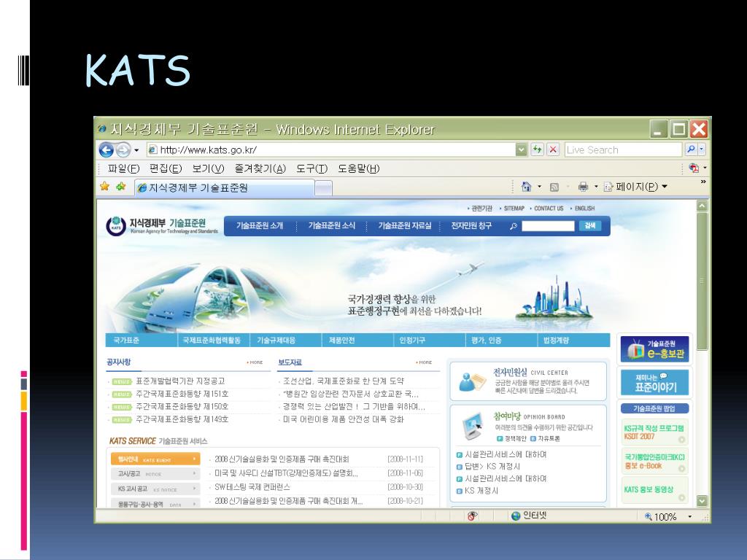The image size is (747, 560).
Task: Open the 즐겨찾기(A) menu
Action: coord(260,168)
